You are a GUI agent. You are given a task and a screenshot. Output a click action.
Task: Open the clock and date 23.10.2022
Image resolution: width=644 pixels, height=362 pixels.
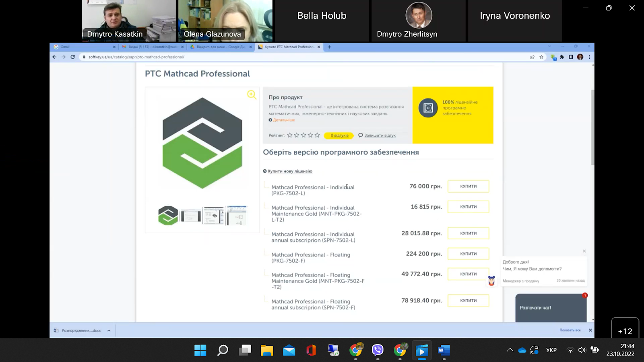(620, 350)
